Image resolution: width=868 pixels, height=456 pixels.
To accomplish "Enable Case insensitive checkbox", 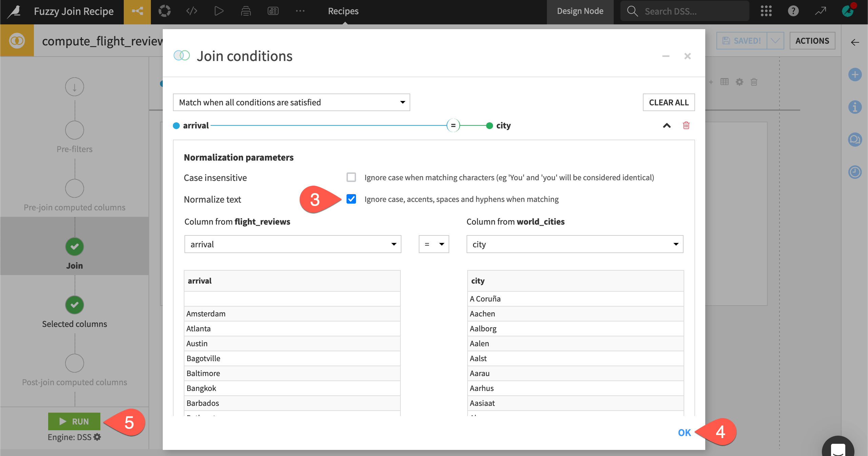I will pos(351,177).
